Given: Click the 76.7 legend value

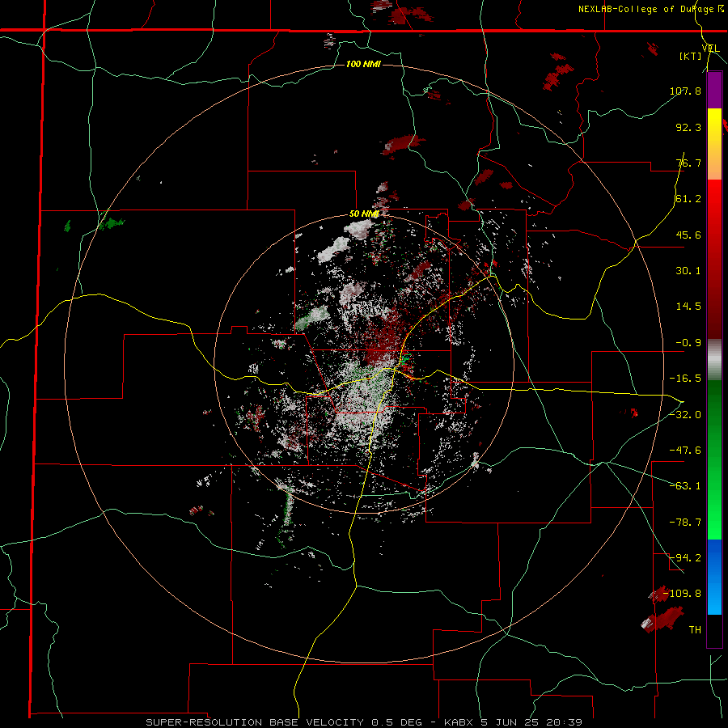Looking at the screenshot, I should point(688,163).
